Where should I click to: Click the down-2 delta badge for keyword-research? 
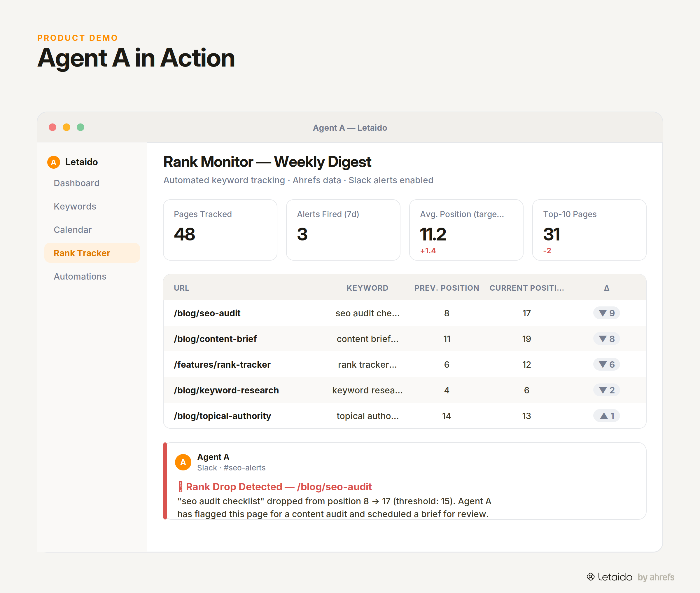coord(606,390)
